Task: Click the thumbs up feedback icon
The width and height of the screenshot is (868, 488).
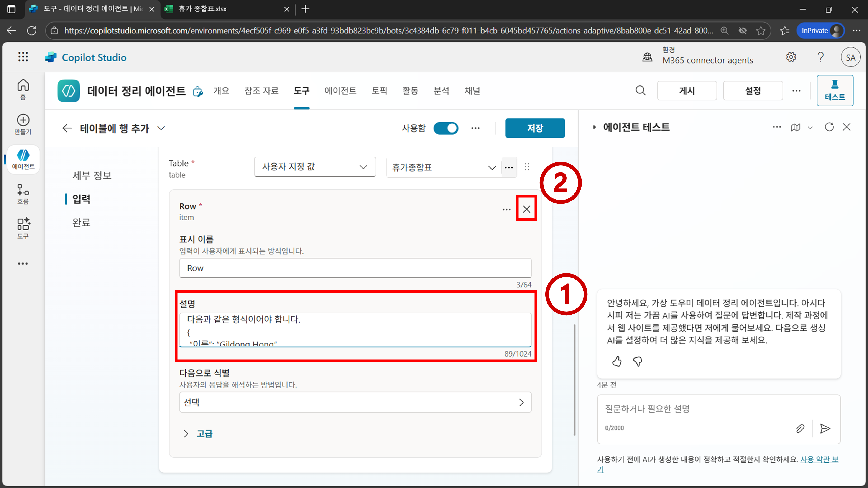Action: 617,361
